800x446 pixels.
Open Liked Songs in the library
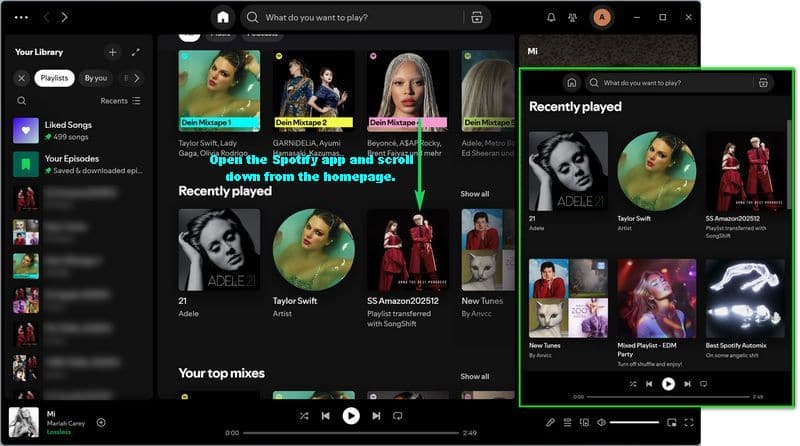pos(79,130)
